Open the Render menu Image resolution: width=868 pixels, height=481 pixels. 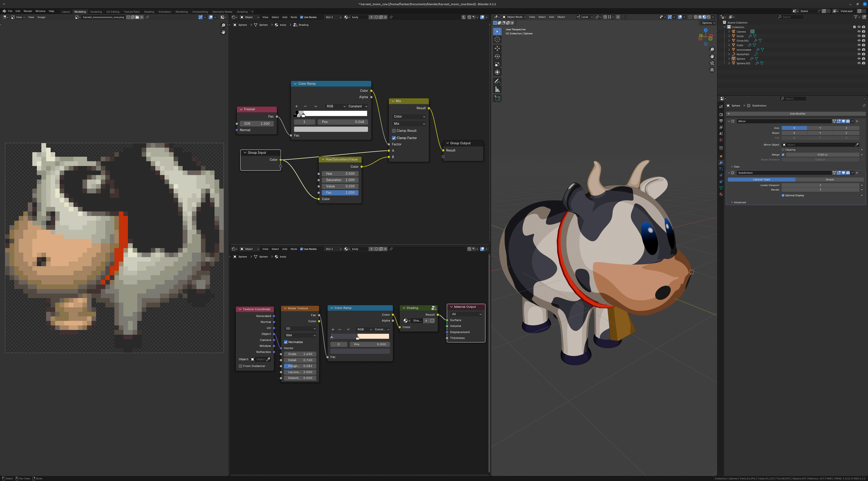(28, 11)
